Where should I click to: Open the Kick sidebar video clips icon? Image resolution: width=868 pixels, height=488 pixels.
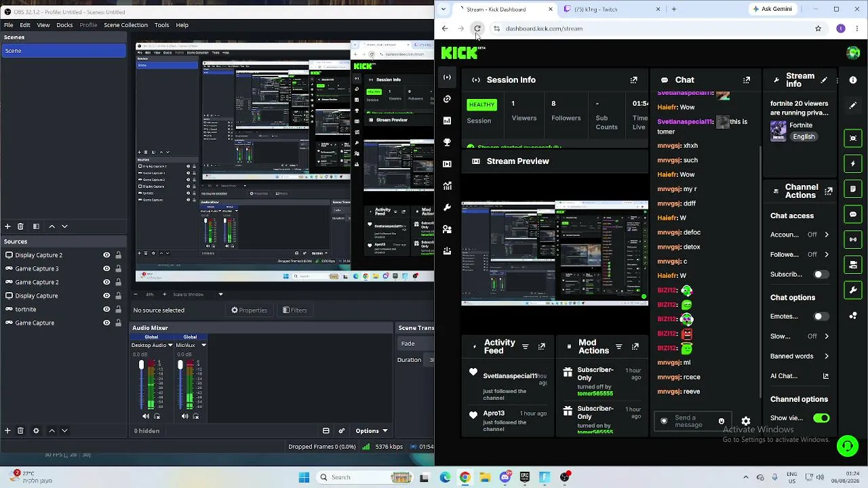point(447,164)
